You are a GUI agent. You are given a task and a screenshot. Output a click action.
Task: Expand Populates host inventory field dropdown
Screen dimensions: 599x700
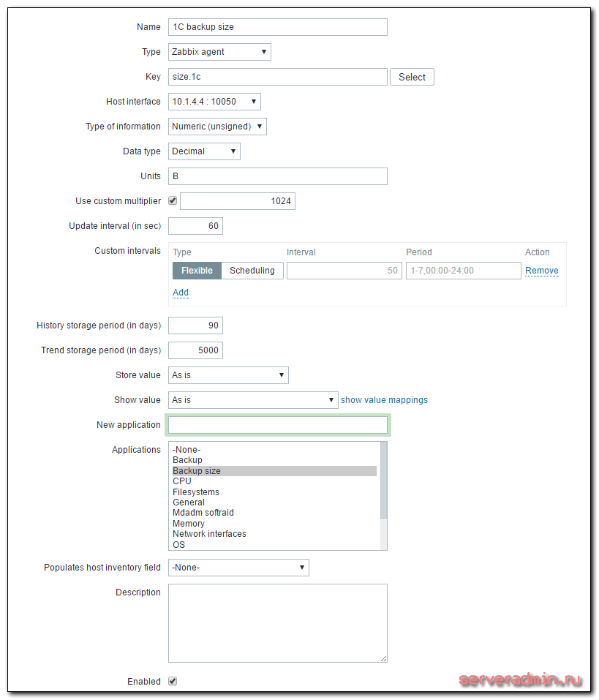(x=238, y=568)
